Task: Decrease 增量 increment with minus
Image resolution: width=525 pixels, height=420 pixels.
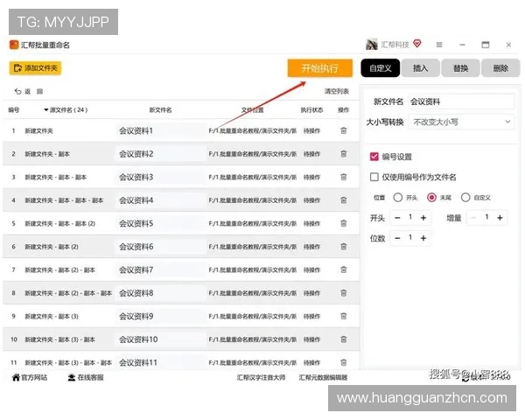Action: 473,218
